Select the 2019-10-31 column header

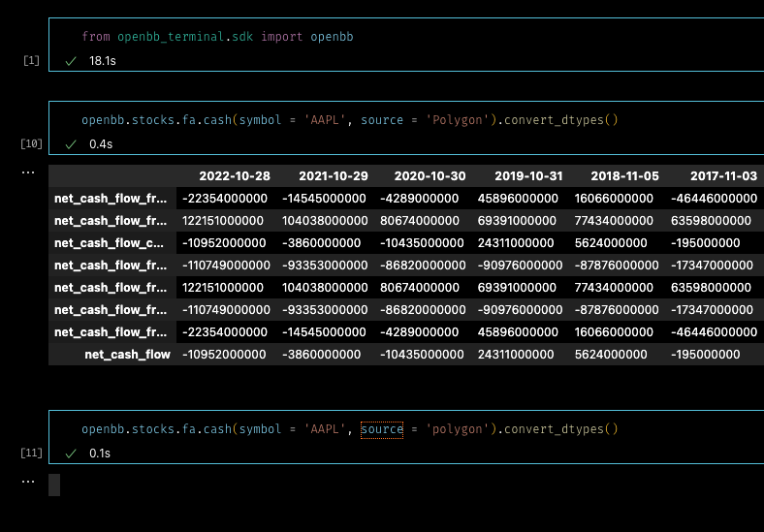pos(528,176)
